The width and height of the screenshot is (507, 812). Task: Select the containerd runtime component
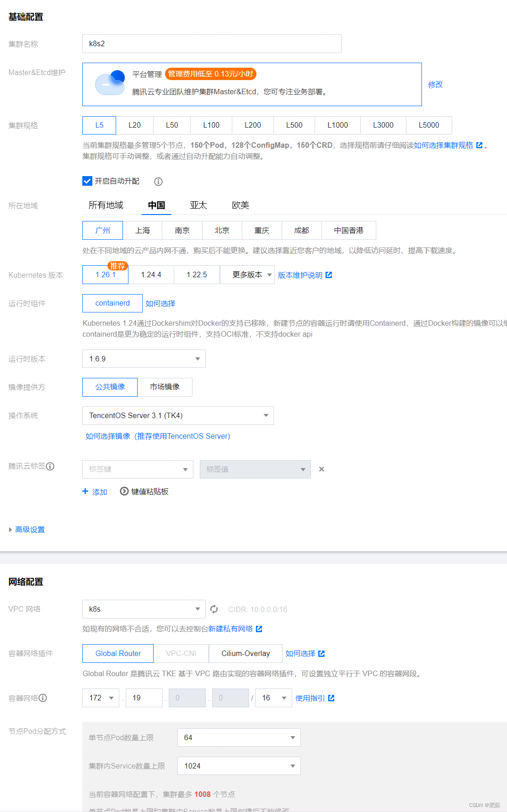click(112, 303)
